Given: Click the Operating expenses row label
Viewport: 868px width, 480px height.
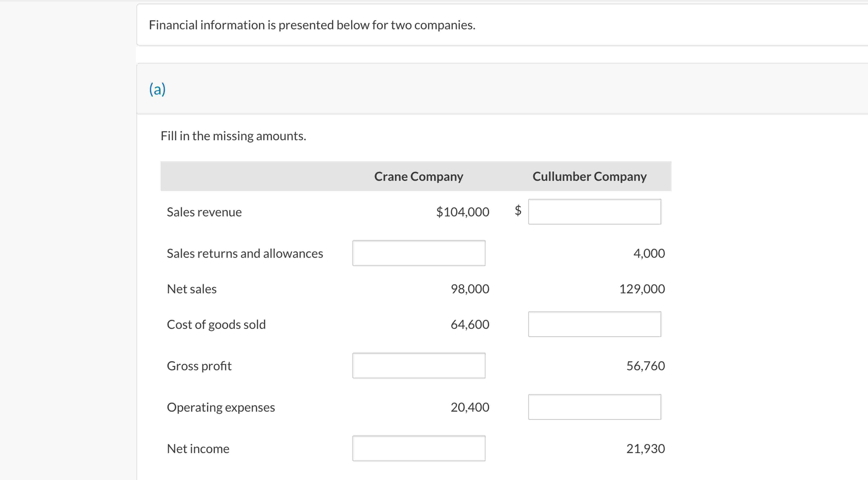Looking at the screenshot, I should [x=221, y=407].
